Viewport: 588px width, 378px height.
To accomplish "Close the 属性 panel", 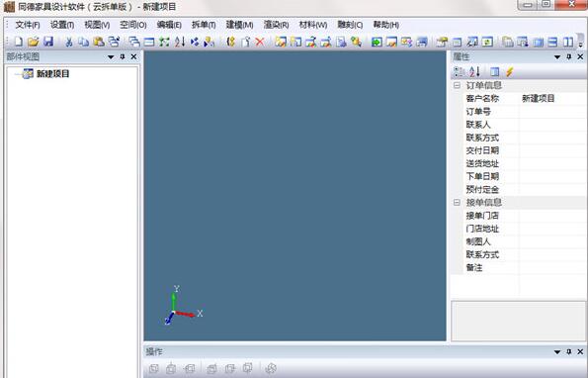I will point(580,56).
